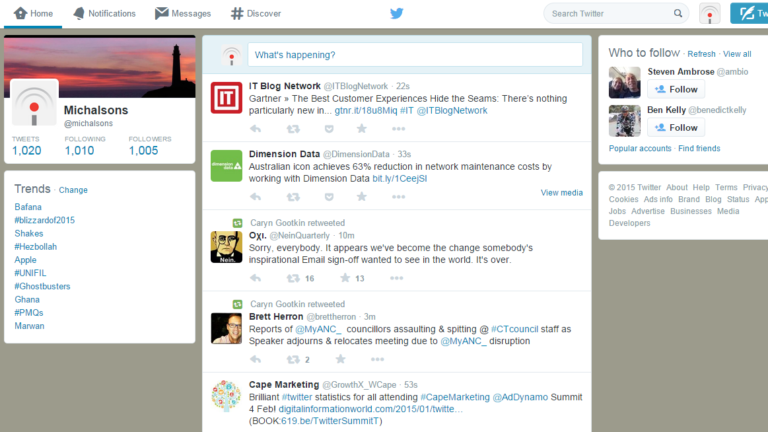
Task: Open more options on Brett Herron tweet
Action: (x=377, y=360)
